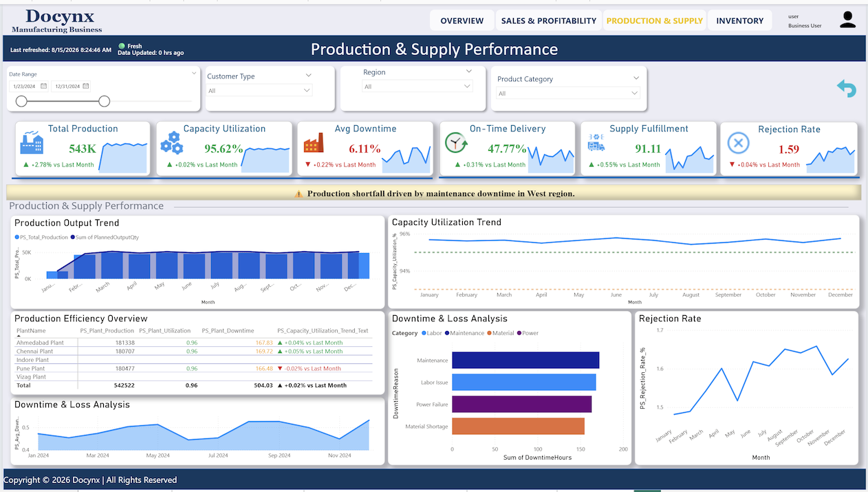Select the Ahmedabad Plant row

pyautogui.click(x=194, y=343)
